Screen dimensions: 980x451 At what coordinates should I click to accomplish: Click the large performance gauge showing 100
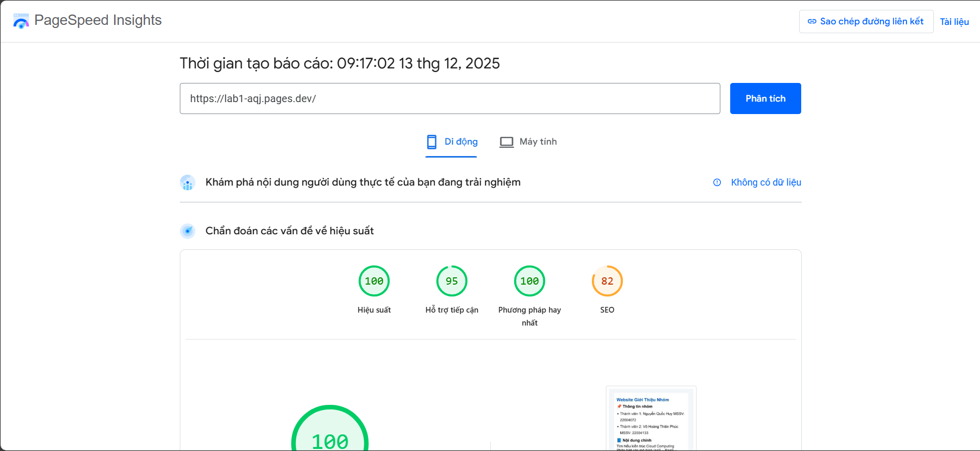[330, 433]
